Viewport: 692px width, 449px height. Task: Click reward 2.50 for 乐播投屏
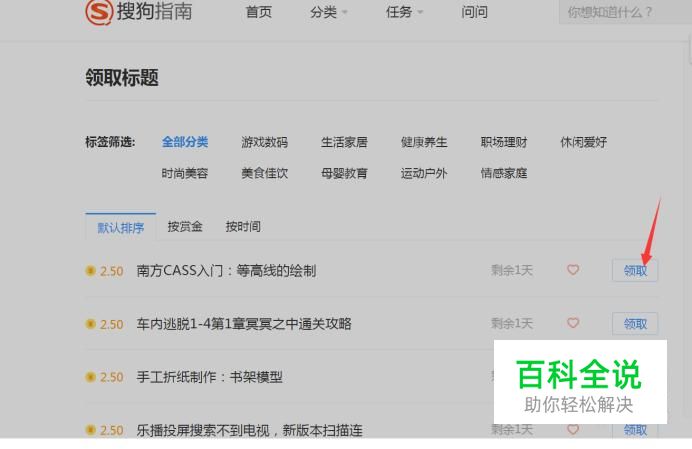[x=112, y=430]
